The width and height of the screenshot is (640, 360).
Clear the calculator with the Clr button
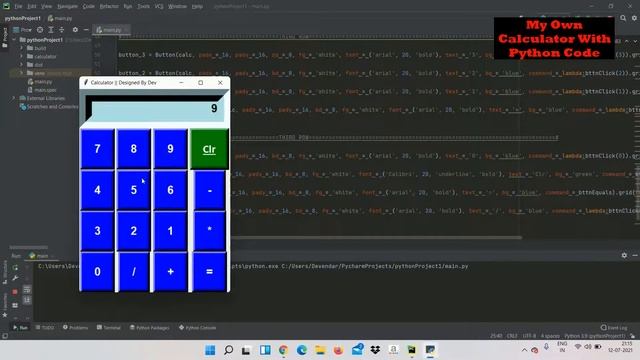(209, 149)
